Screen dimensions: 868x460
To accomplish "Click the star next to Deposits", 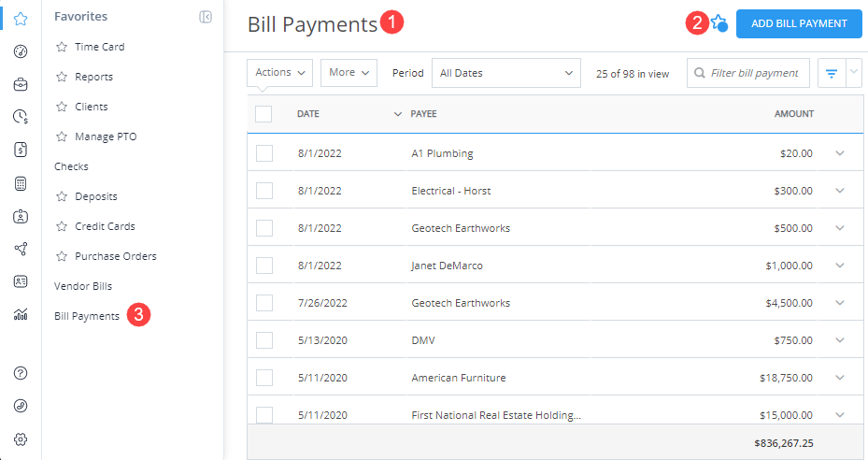I will (62, 196).
